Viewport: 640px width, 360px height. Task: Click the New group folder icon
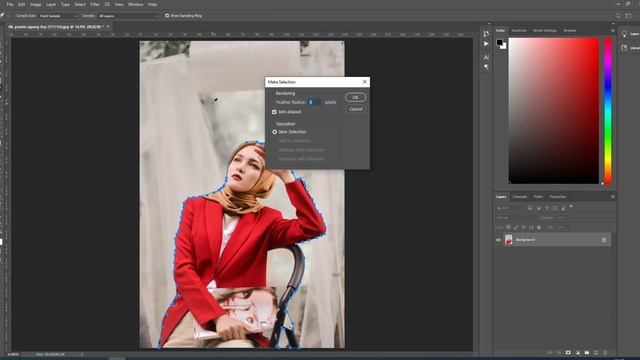click(x=587, y=353)
